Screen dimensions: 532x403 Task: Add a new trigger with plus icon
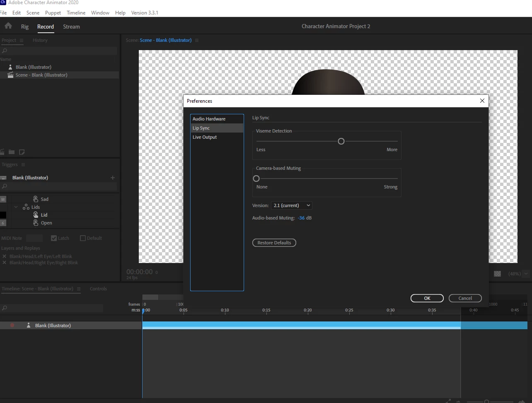(112, 178)
